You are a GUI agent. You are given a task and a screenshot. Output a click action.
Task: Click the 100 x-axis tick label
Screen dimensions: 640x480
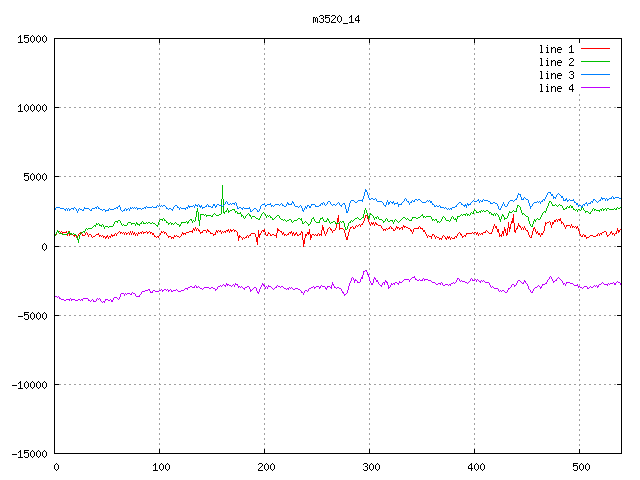160,467
